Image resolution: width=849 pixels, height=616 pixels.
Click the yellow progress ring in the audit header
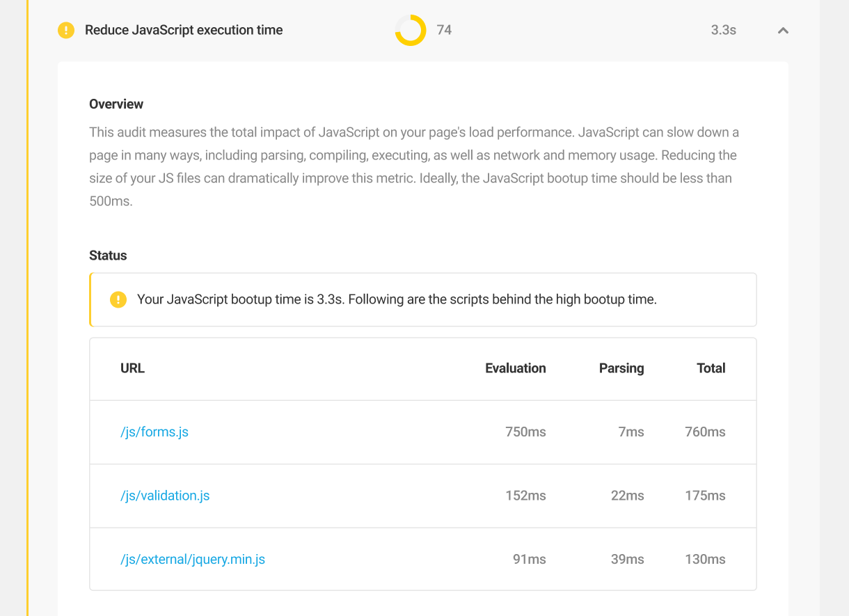[411, 30]
